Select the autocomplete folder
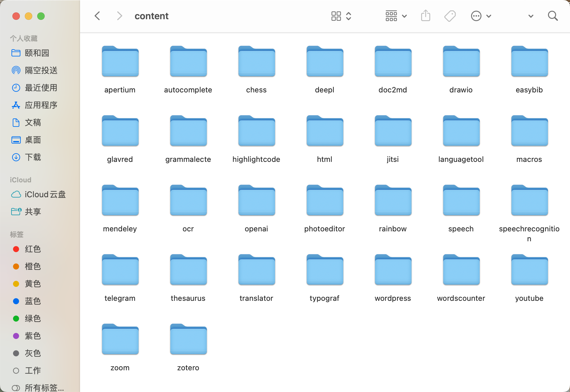 (188, 61)
